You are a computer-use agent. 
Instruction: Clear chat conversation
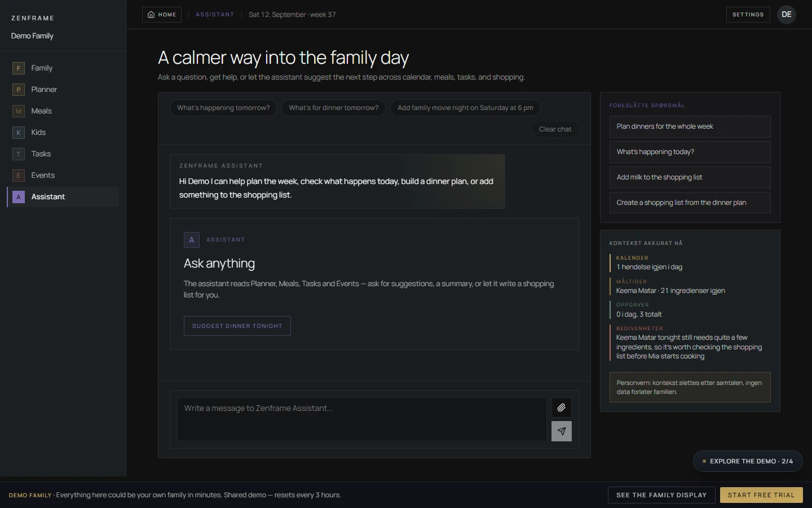[x=555, y=129]
